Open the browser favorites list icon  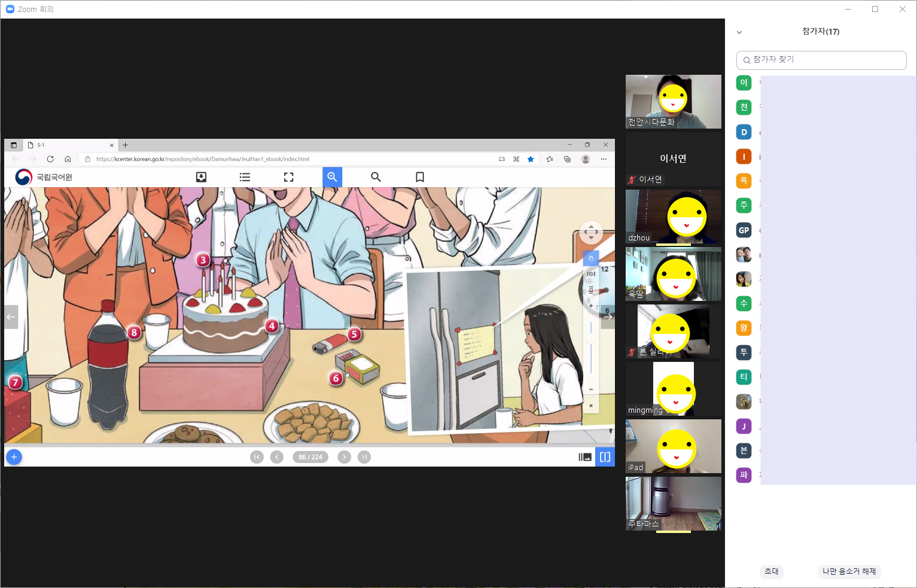[550, 159]
